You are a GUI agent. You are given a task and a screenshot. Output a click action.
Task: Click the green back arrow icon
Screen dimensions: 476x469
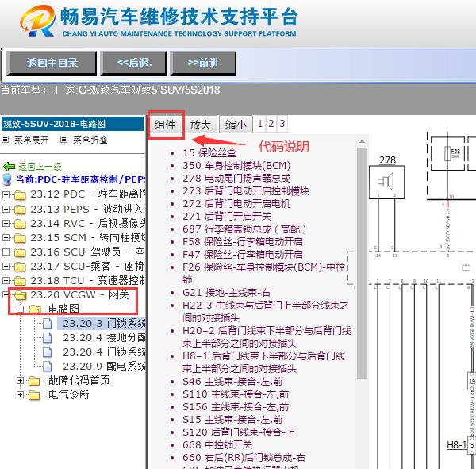[9, 167]
